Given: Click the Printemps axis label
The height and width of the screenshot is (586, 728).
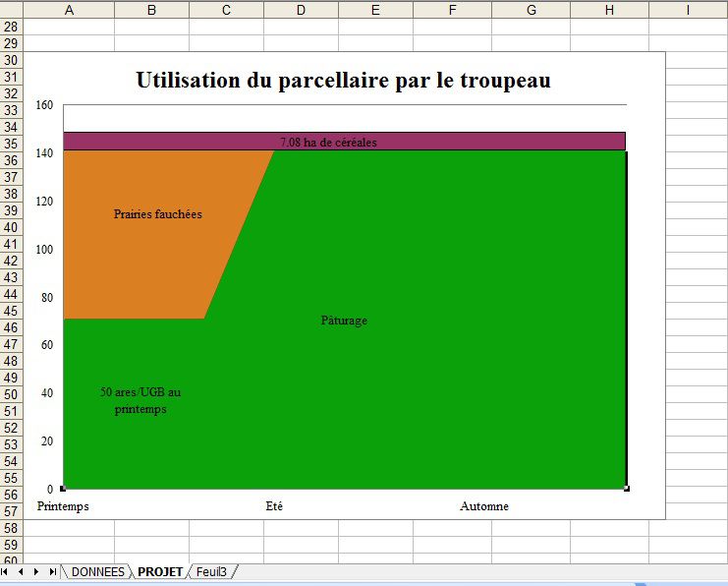Looking at the screenshot, I should click(63, 506).
